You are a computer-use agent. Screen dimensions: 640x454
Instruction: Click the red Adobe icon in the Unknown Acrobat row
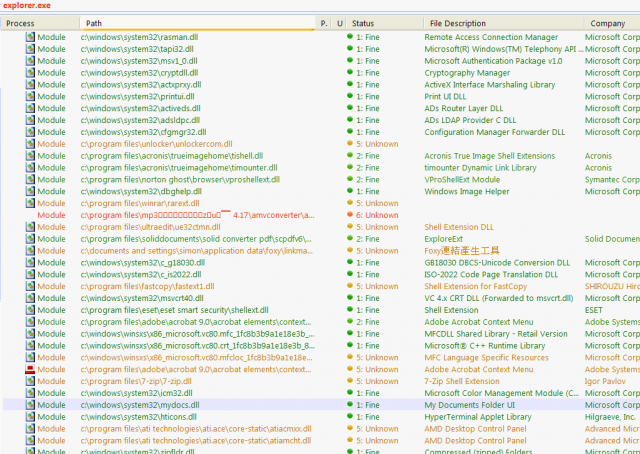(x=30, y=369)
